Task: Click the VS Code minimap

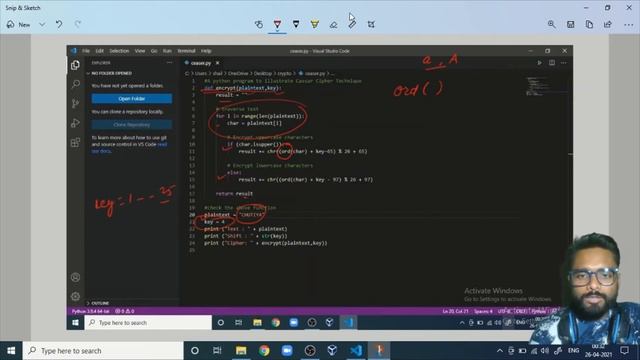Action: (546, 87)
